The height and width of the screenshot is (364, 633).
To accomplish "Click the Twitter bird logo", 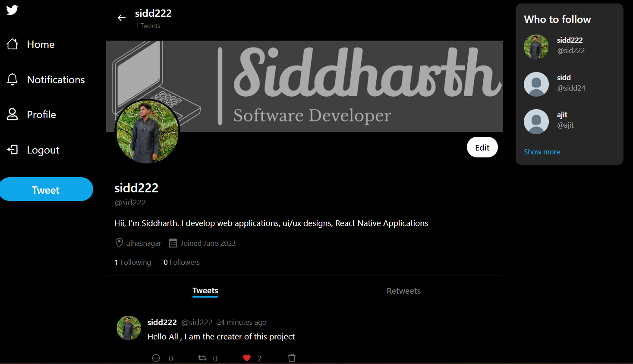I will coord(12,9).
